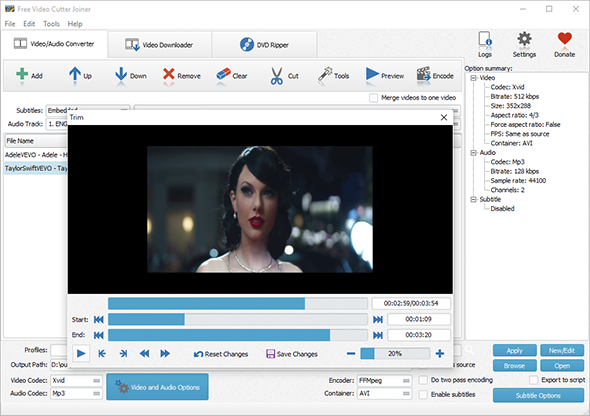The width and height of the screenshot is (590, 416).
Task: Click the Clear eraser icon
Action: [x=223, y=74]
